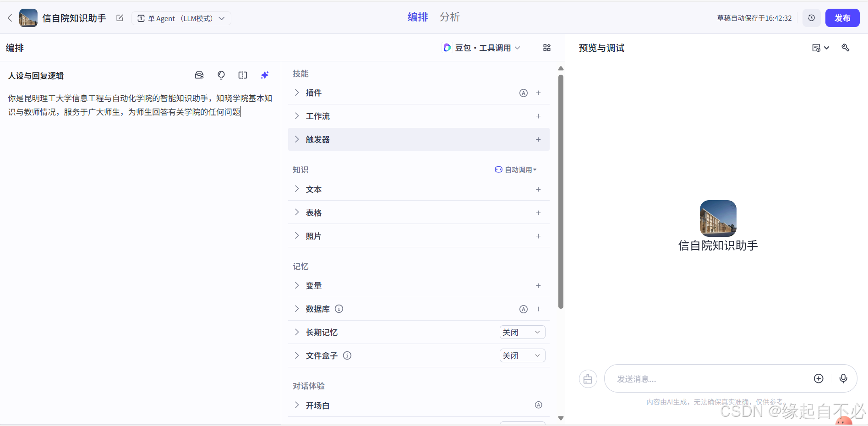Open the 单 Agent (LLM模式) mode dropdown
This screenshot has height=426, width=868.
[181, 18]
